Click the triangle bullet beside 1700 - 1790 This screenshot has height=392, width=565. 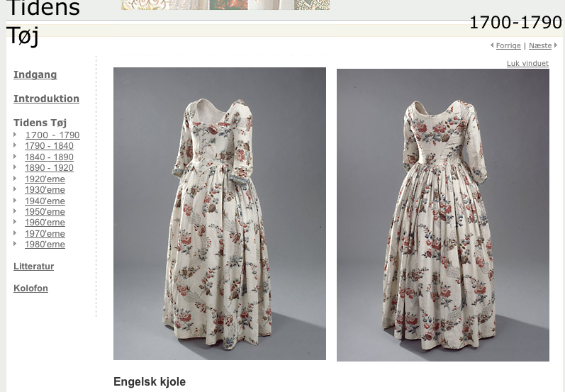(x=15, y=135)
